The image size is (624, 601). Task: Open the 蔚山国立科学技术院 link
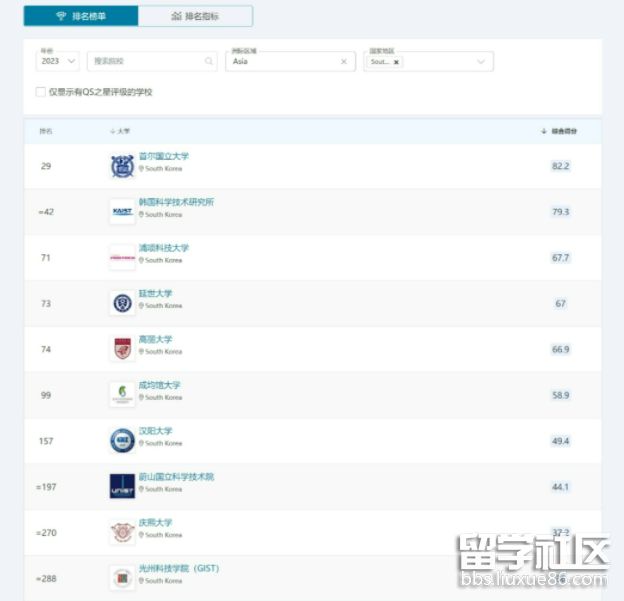(176, 476)
